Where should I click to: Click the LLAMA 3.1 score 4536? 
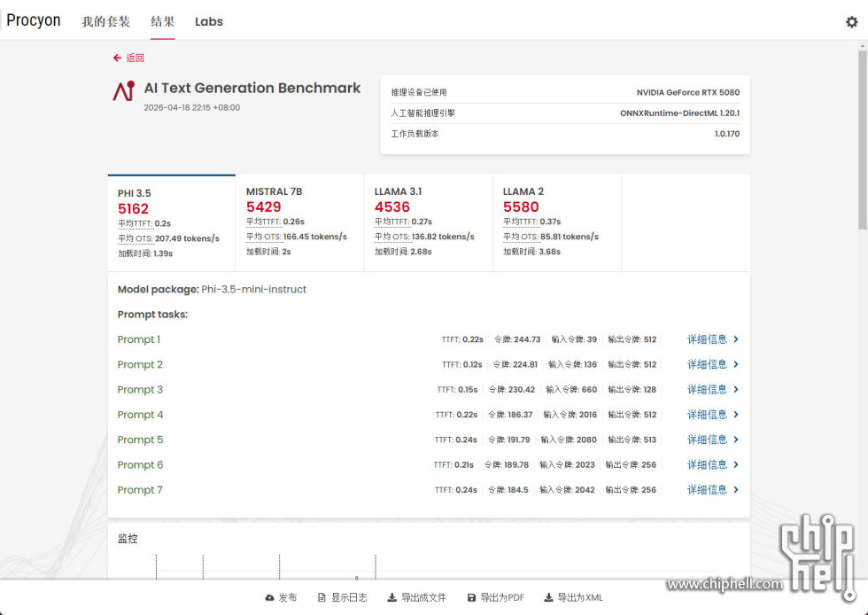click(391, 206)
